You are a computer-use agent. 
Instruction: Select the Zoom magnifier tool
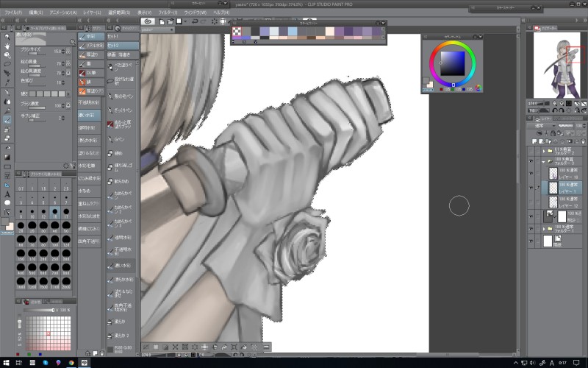7,37
